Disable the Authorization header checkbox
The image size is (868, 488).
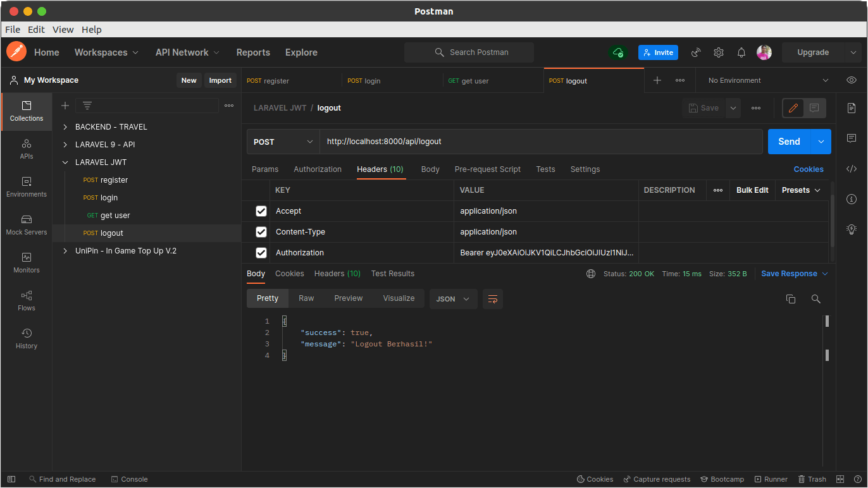pyautogui.click(x=261, y=253)
